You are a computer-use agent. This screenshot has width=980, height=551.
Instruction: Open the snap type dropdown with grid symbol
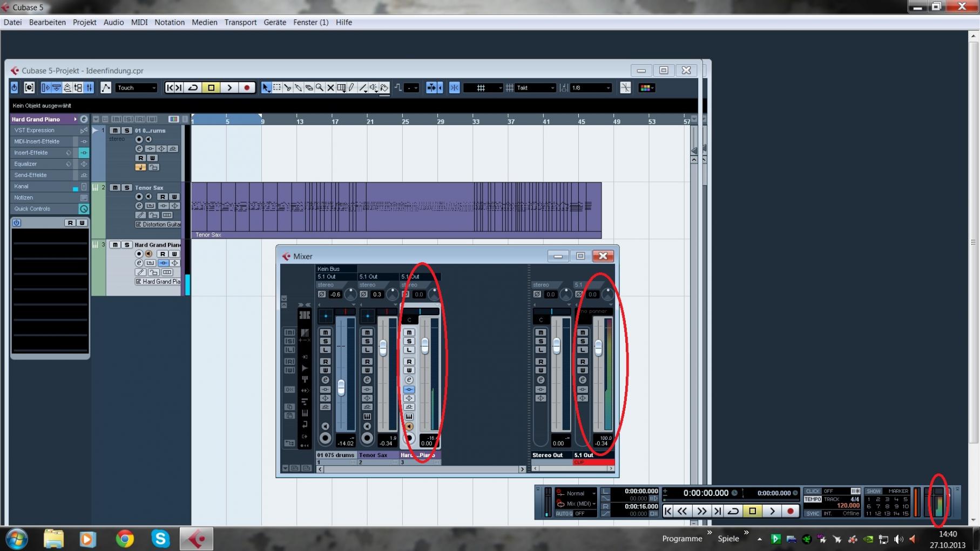483,87
